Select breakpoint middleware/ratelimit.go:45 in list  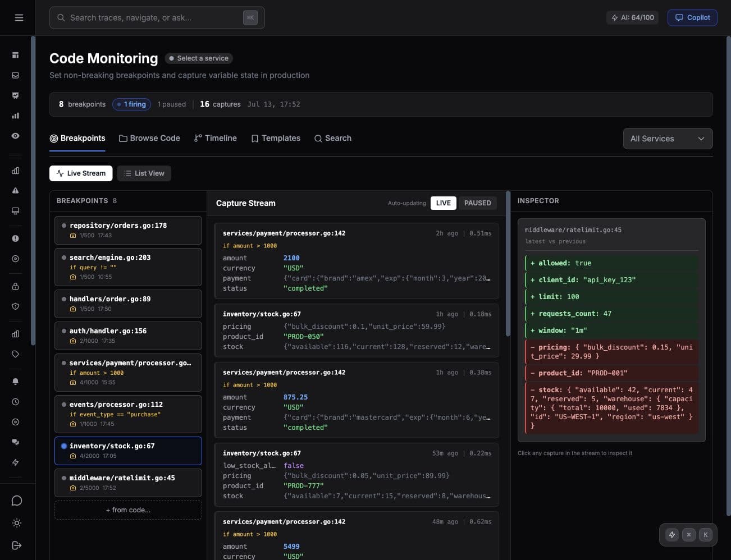128,483
